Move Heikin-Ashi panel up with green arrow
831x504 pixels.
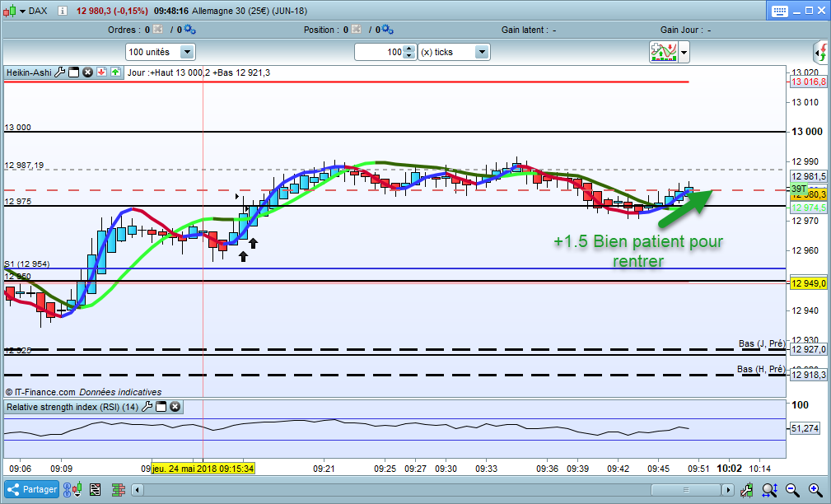[115, 72]
